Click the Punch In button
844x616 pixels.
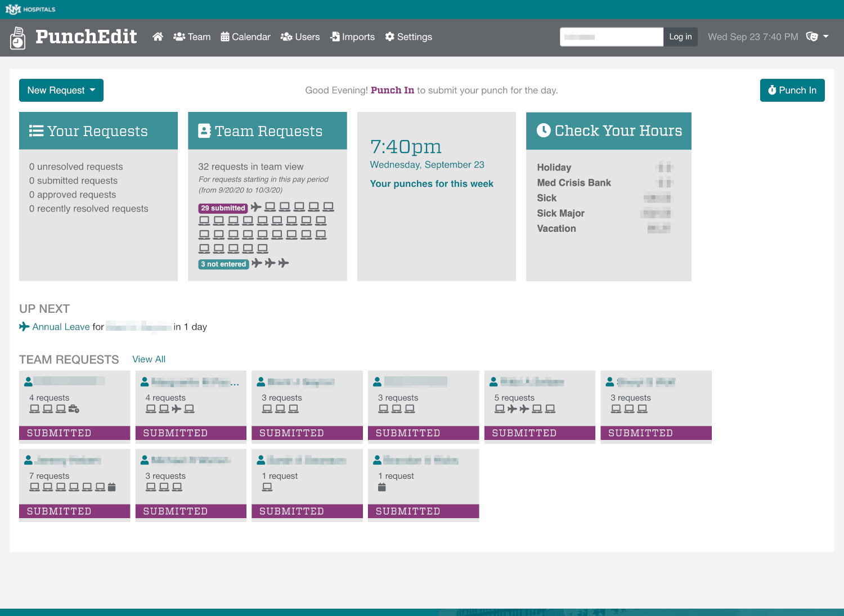coord(792,90)
